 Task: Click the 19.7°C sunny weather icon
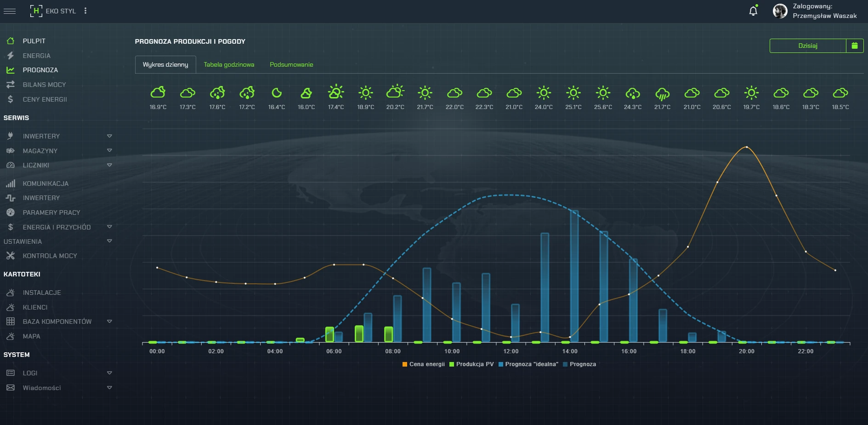(x=751, y=93)
